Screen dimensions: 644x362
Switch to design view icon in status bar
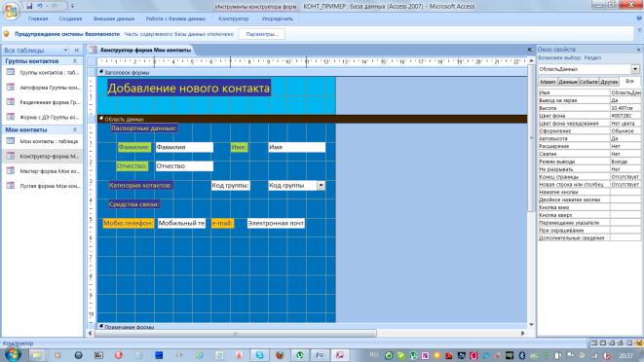639,343
